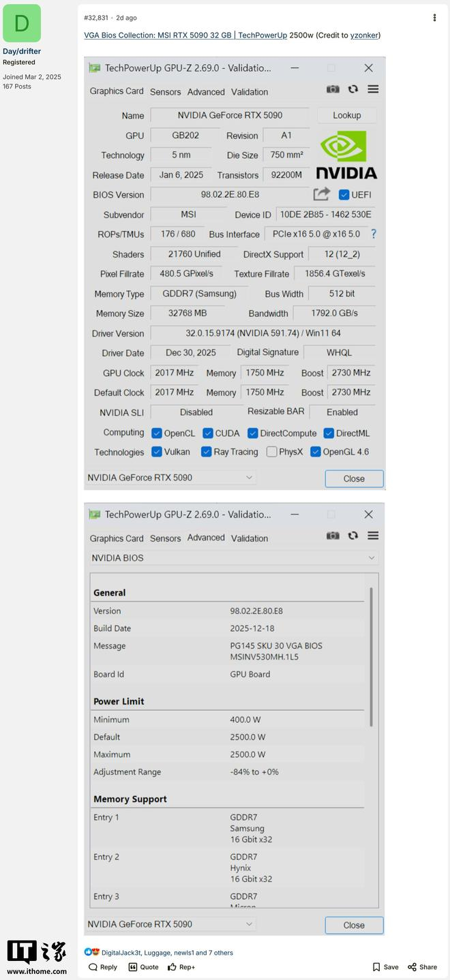Open Sensors tab in second GPU-Z window

click(166, 538)
